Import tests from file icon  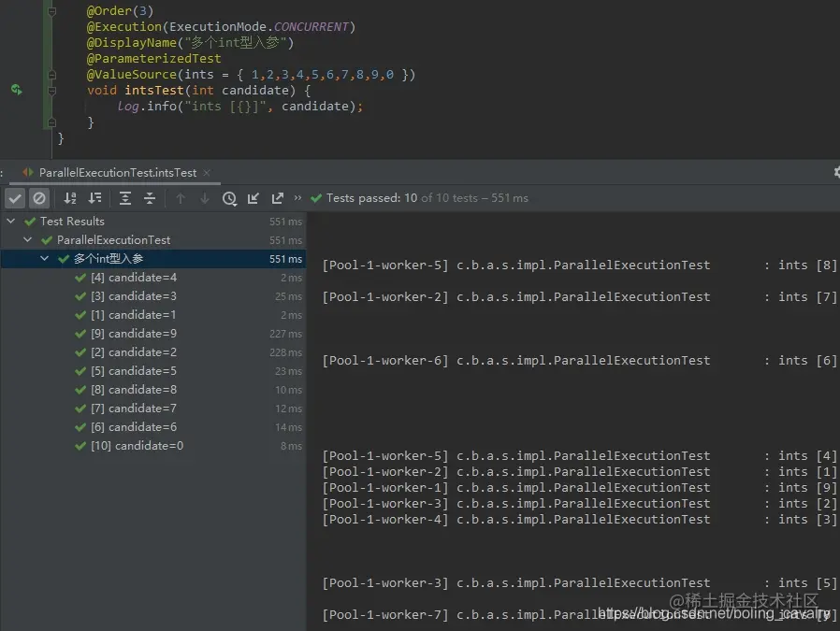253,198
